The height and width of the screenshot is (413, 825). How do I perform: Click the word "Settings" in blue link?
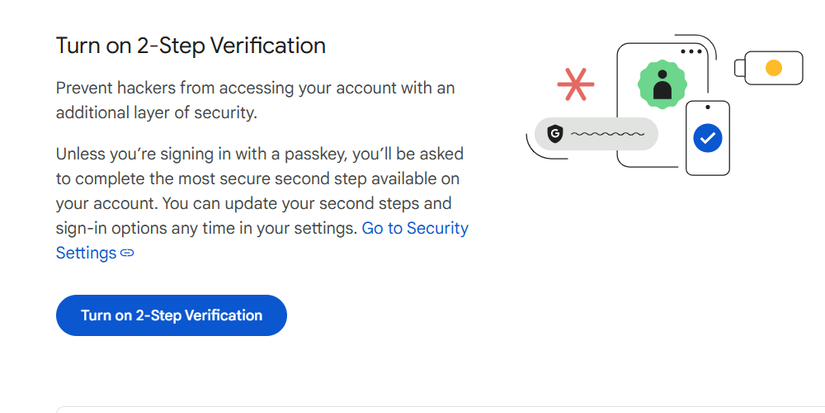86,253
